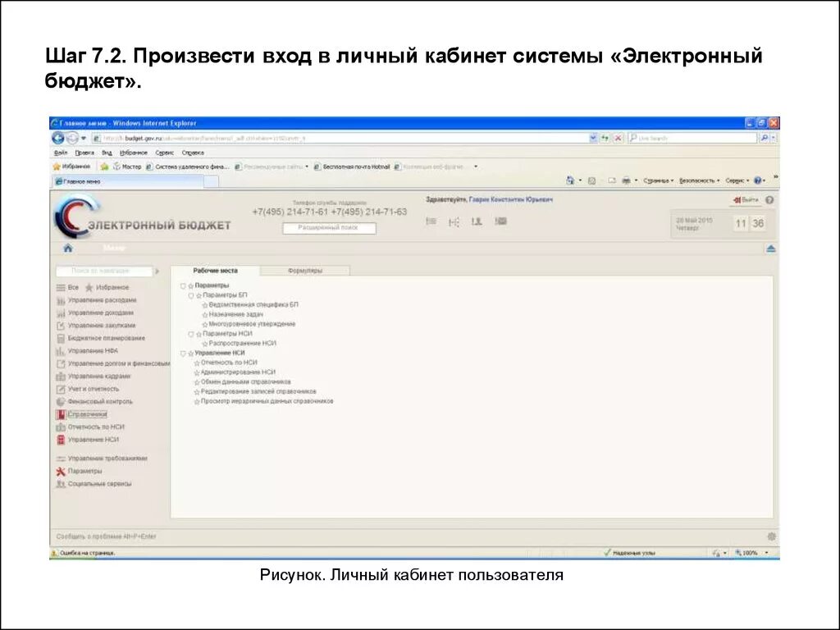The image size is (840, 630).
Task: Click the Расширенный поиск search field
Action: click(329, 228)
